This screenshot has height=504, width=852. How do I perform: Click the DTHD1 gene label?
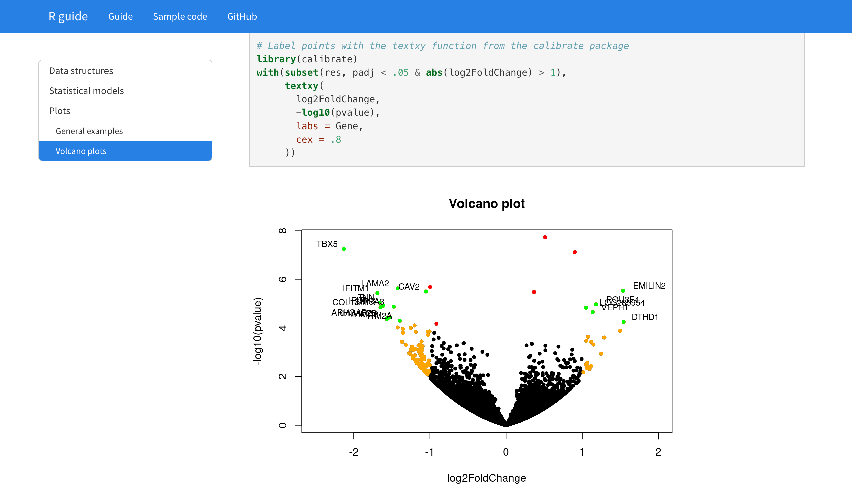click(645, 317)
